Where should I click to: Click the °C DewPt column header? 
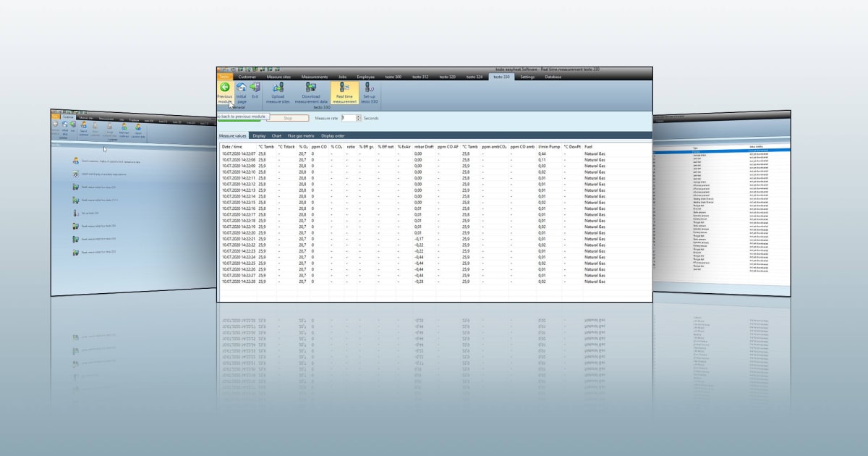click(572, 147)
